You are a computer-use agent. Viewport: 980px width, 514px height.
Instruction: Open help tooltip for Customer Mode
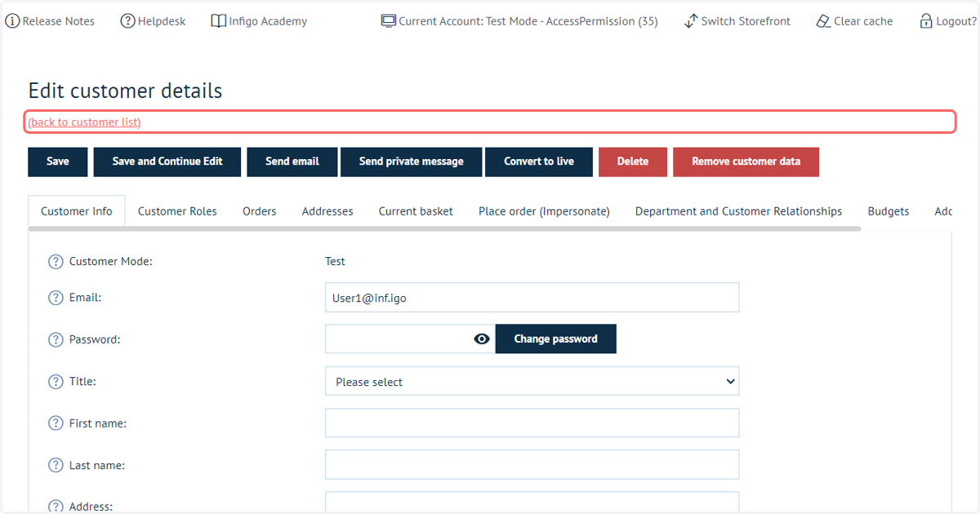click(56, 262)
